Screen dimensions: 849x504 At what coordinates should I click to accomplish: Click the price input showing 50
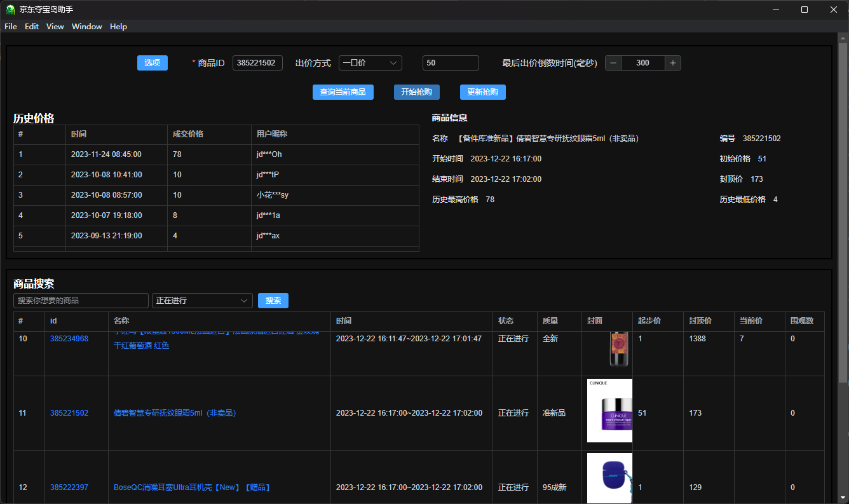pyautogui.click(x=451, y=63)
